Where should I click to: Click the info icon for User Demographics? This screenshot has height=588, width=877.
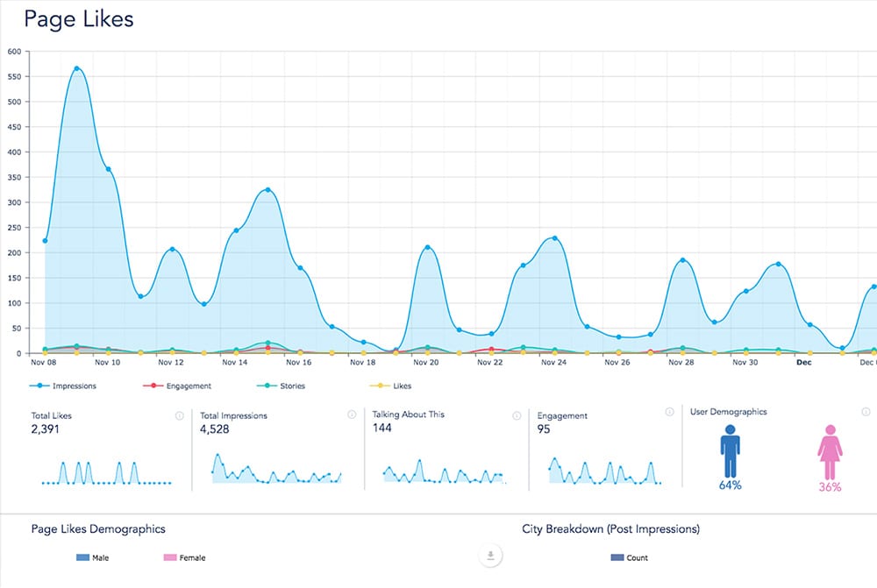point(866,412)
